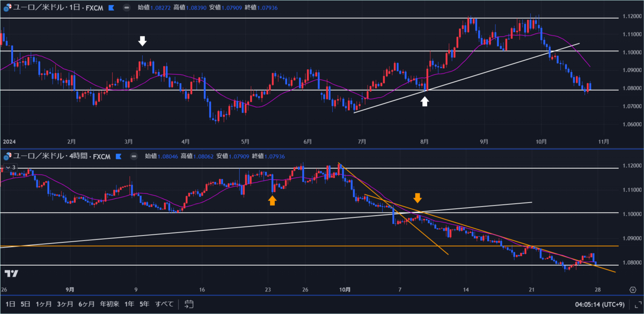
Task: Click the 2024 label on the 1日 time axis
Action: 9,141
